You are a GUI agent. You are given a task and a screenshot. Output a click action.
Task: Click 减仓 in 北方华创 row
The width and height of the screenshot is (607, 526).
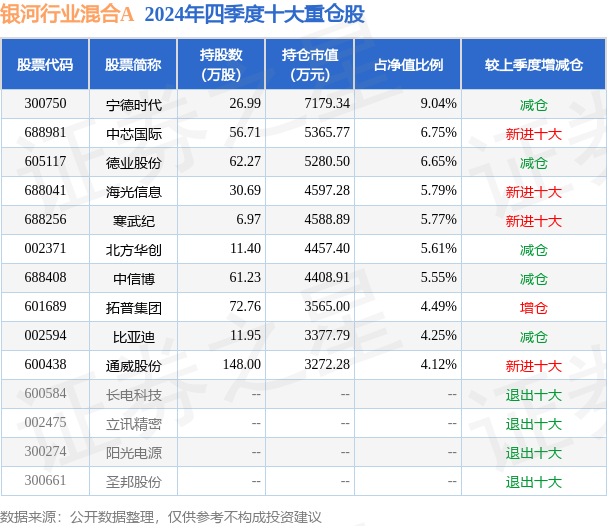point(533,250)
